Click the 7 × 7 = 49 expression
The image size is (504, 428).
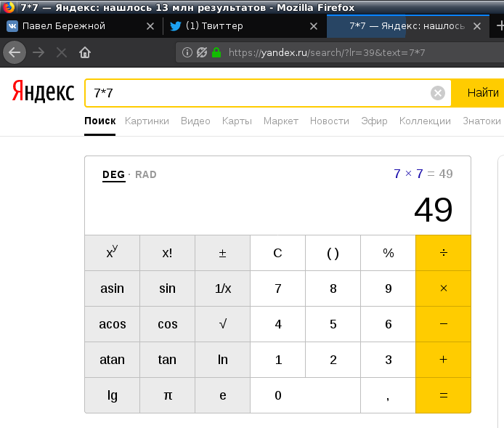pyautogui.click(x=423, y=174)
